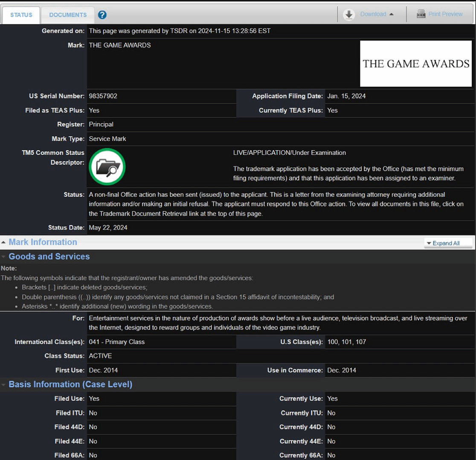This screenshot has height=460, width=476.
Task: Click the arrow icon beside Expand All
Action: click(x=429, y=243)
